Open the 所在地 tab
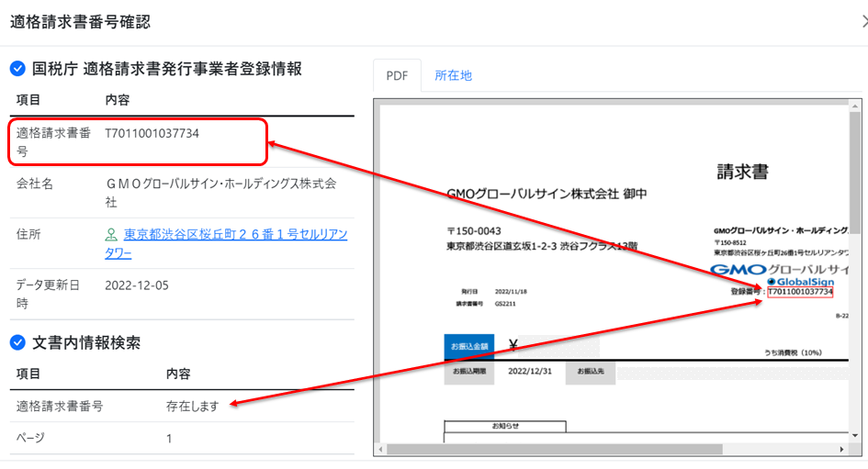The height and width of the screenshot is (469, 868). tap(453, 75)
